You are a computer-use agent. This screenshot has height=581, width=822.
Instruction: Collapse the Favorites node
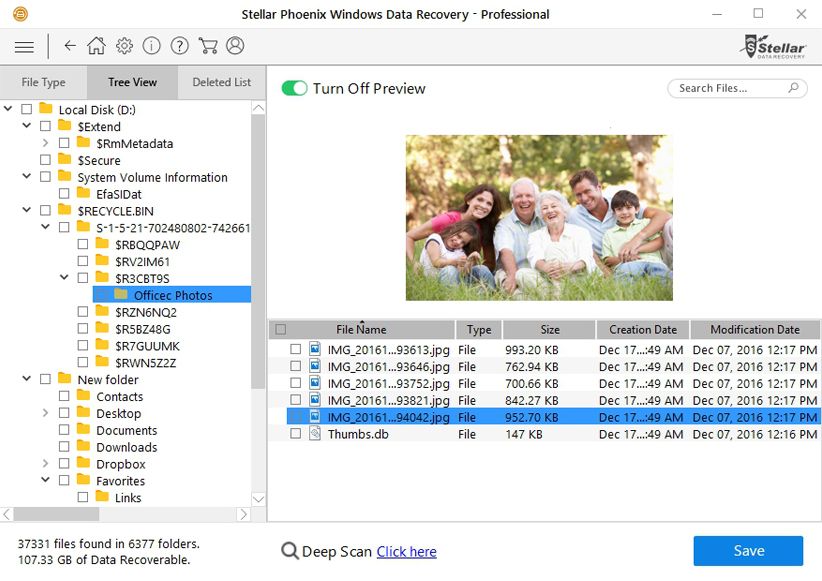[x=46, y=479]
